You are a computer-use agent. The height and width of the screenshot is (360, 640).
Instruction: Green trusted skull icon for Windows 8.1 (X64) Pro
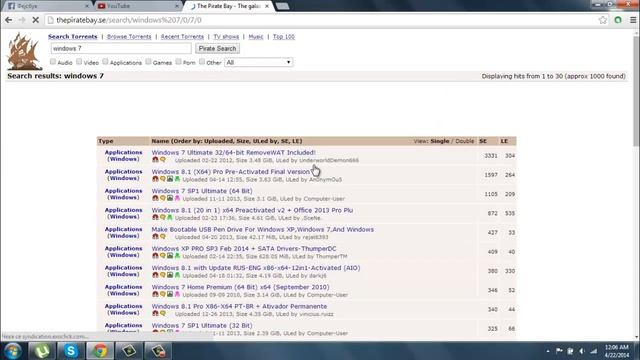[x=177, y=179]
